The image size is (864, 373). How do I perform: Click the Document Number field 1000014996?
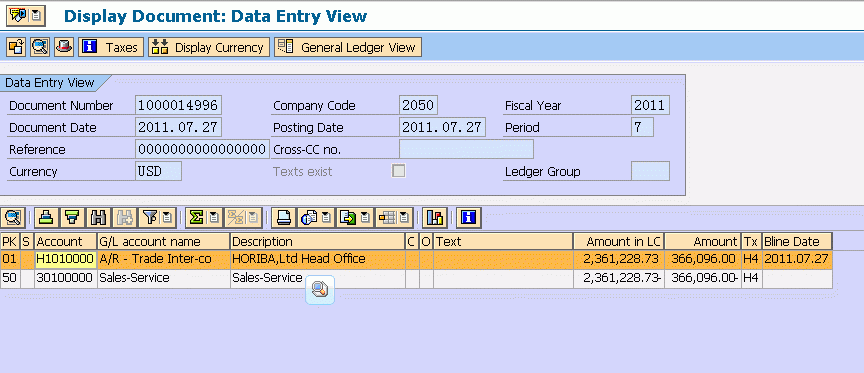click(x=179, y=105)
